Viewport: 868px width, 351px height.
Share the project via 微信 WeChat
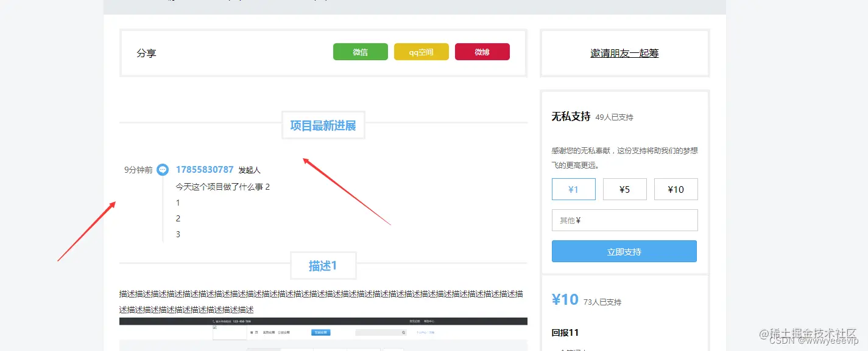click(x=360, y=52)
